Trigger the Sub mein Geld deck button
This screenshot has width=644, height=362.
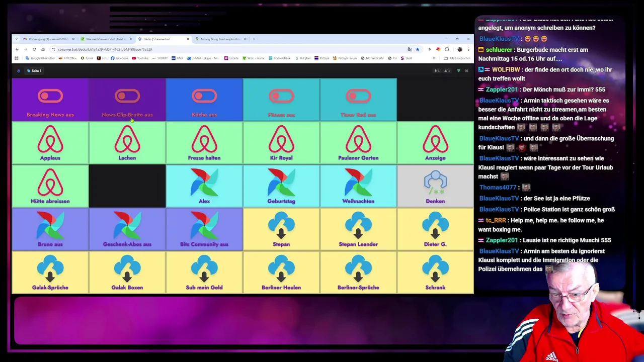pos(204,273)
